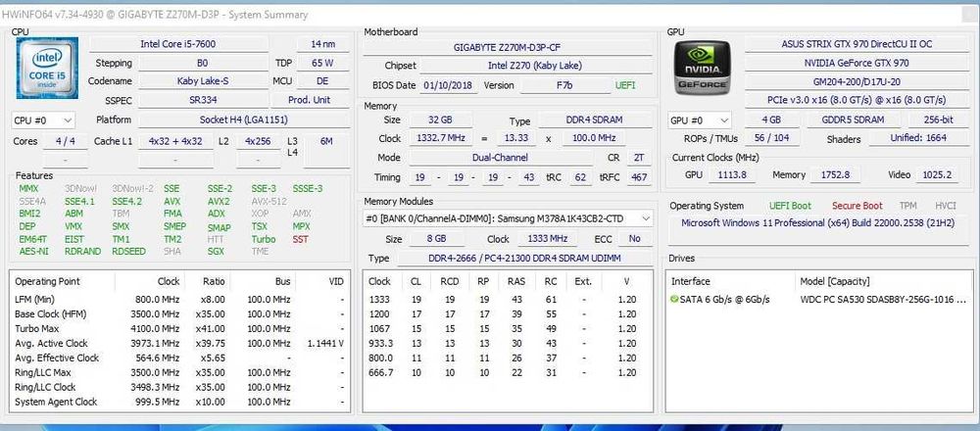
Task: Click the 4x256 L2 cache value
Action: [258, 142]
